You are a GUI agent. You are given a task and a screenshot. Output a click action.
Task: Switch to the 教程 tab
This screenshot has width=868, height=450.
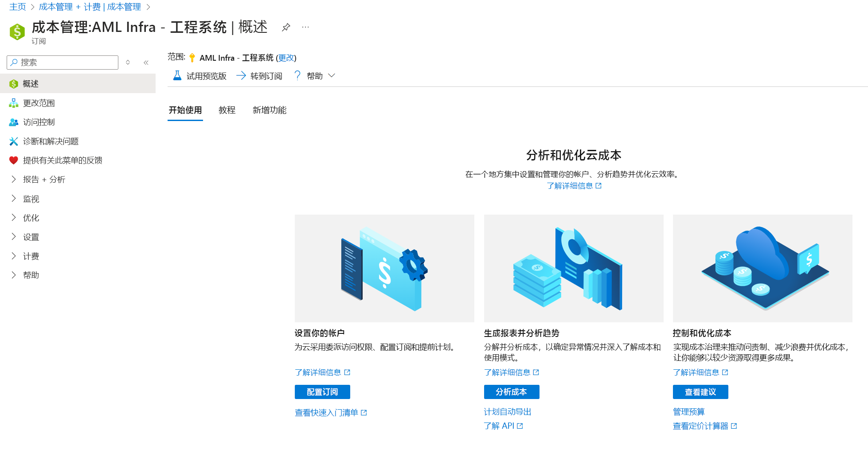[227, 110]
